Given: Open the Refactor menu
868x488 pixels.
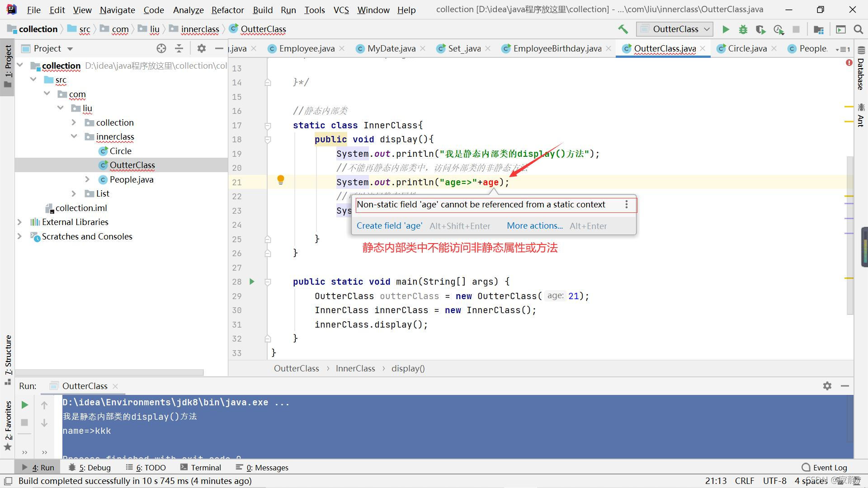Looking at the screenshot, I should click(x=227, y=10).
